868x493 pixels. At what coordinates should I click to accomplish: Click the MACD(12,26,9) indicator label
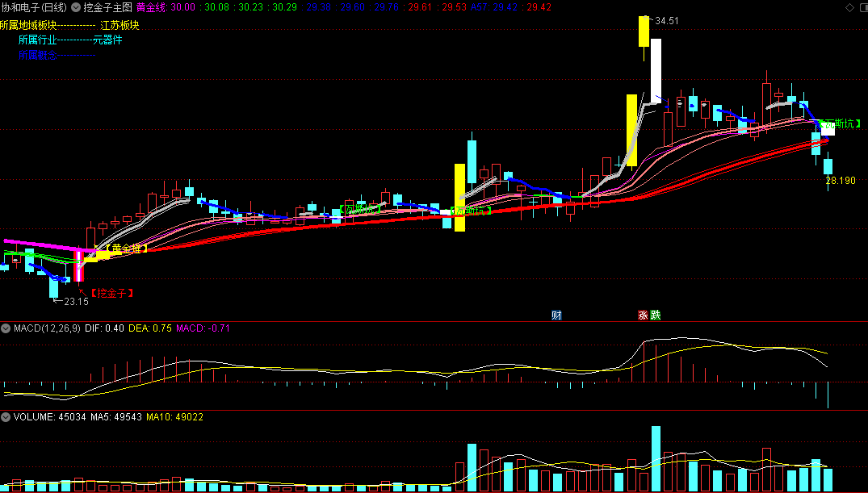point(47,328)
